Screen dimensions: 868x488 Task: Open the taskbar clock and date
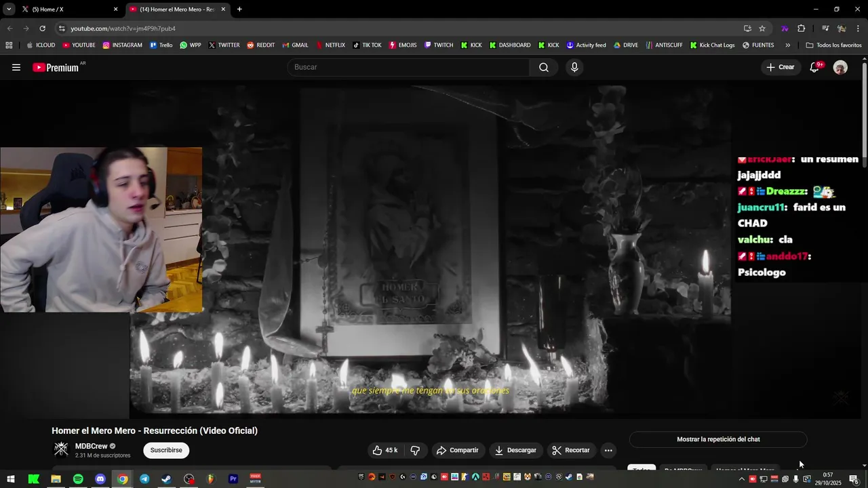(828, 479)
